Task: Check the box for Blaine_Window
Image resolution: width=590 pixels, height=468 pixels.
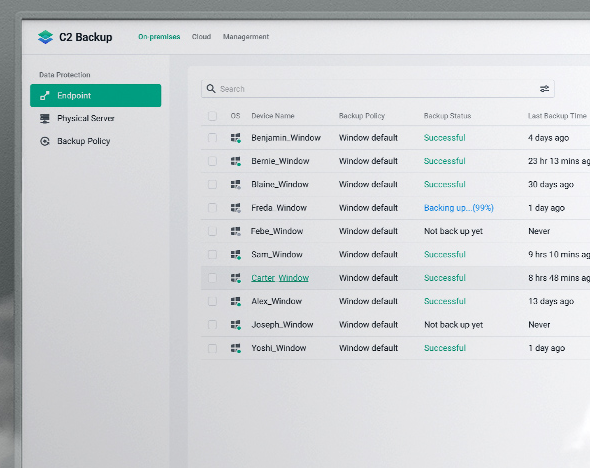Action: coord(212,184)
